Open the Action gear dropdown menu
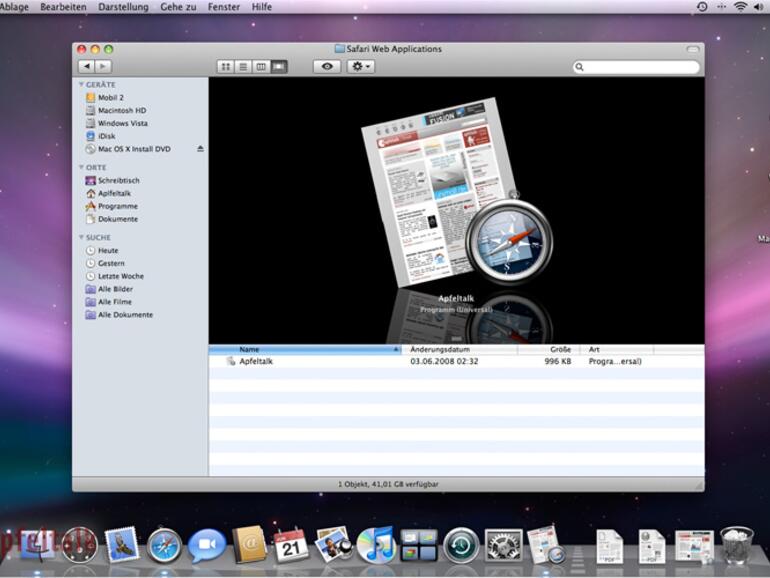770x578 pixels. 360,67
